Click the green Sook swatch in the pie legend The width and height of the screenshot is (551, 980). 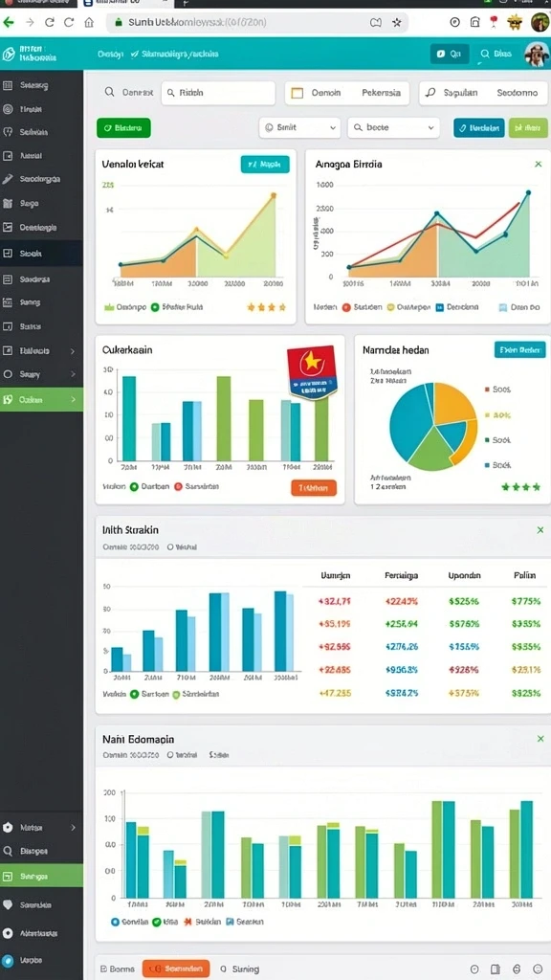point(487,440)
